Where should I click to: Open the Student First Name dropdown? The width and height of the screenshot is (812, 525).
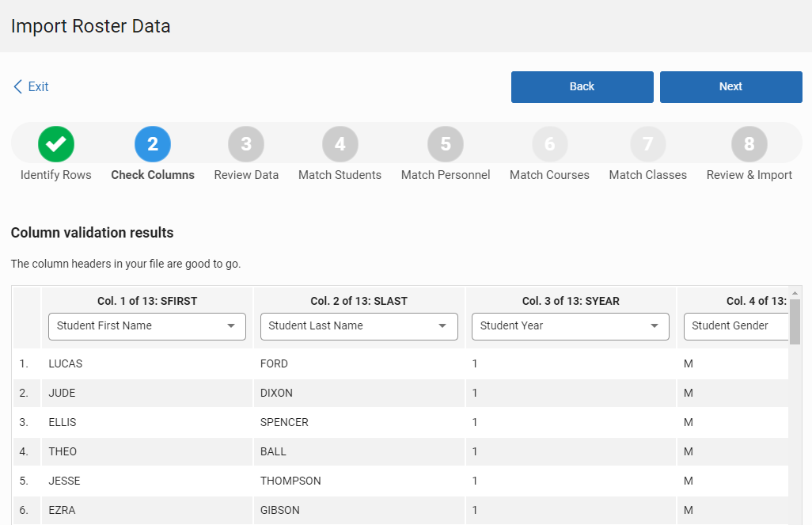(x=147, y=326)
